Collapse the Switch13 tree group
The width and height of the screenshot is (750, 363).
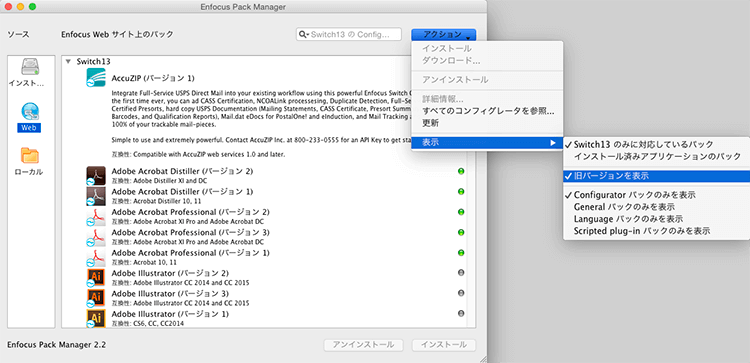pyautogui.click(x=68, y=61)
